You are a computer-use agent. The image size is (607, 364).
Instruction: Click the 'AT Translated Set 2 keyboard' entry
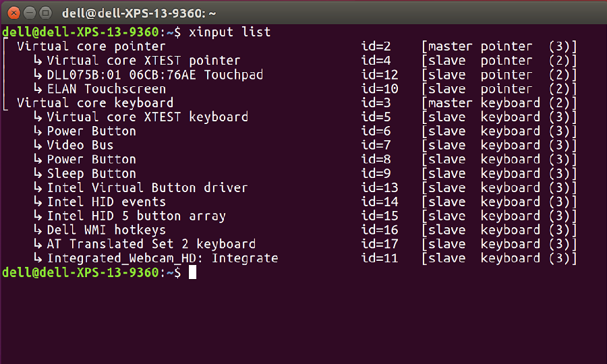point(151,245)
